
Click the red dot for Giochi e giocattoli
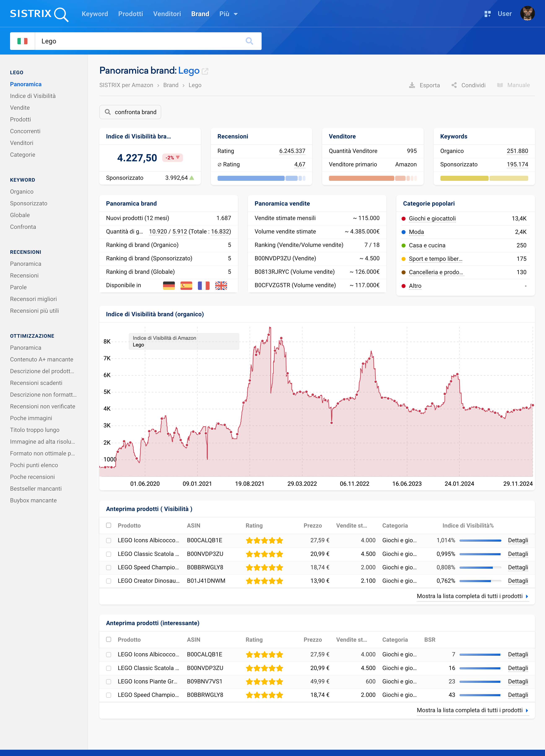[404, 219]
